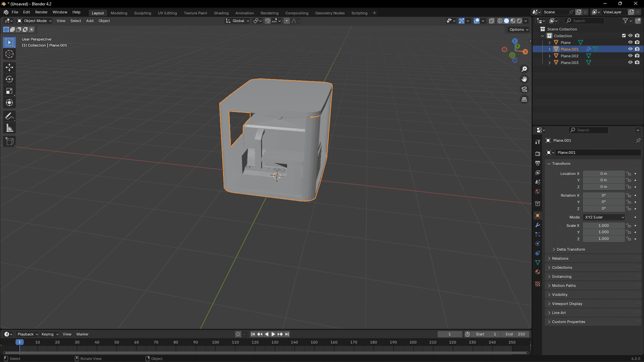644x362 pixels.
Task: Toggle camera view in viewport
Action: [524, 89]
